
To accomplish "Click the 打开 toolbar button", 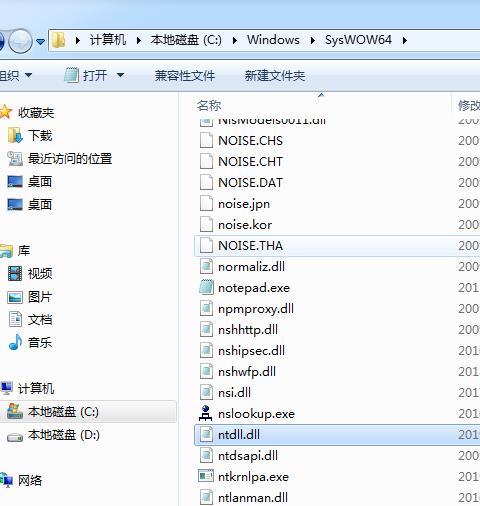I will point(86,75).
